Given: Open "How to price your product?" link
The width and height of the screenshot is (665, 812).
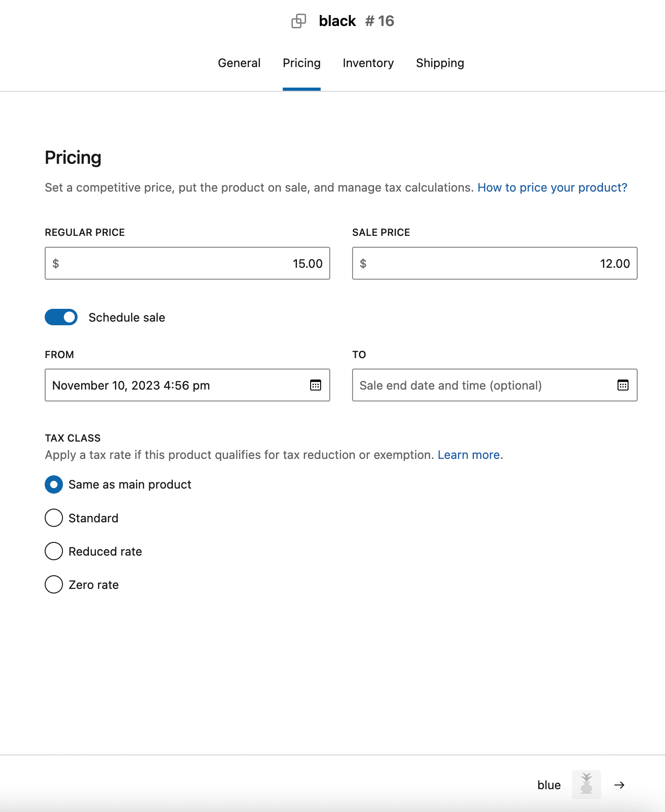Looking at the screenshot, I should pyautogui.click(x=552, y=187).
